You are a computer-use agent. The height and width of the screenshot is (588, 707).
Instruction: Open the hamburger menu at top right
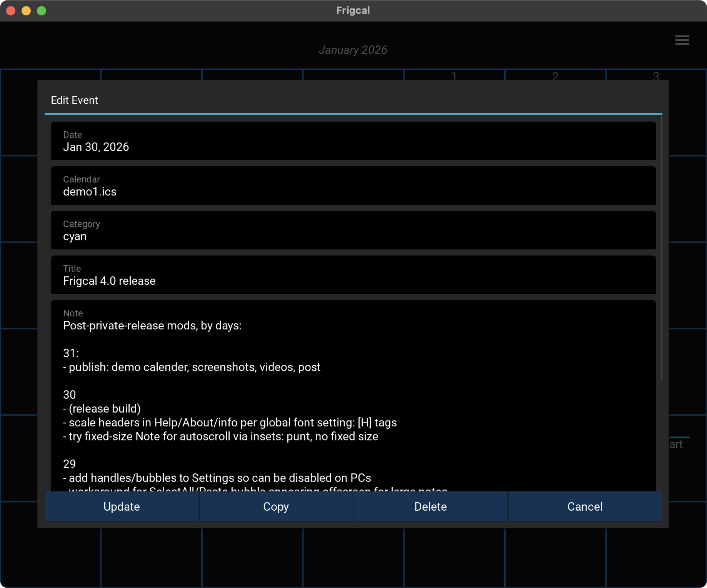coord(682,40)
